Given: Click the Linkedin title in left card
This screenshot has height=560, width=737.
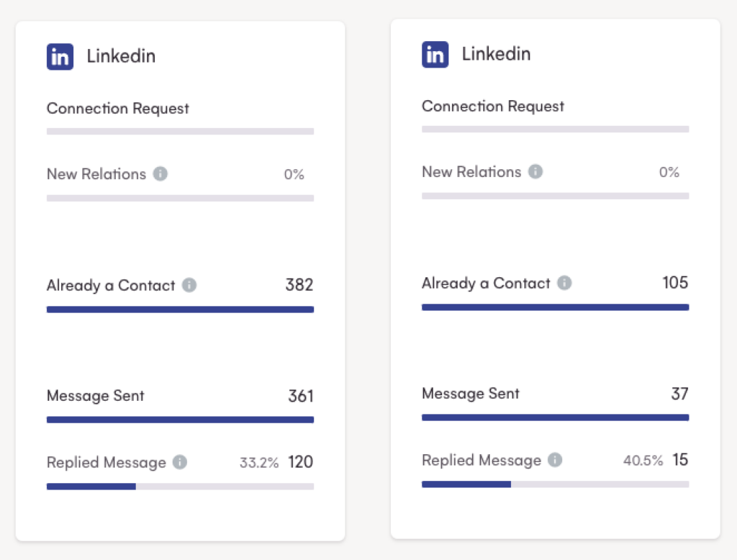Looking at the screenshot, I should (121, 56).
